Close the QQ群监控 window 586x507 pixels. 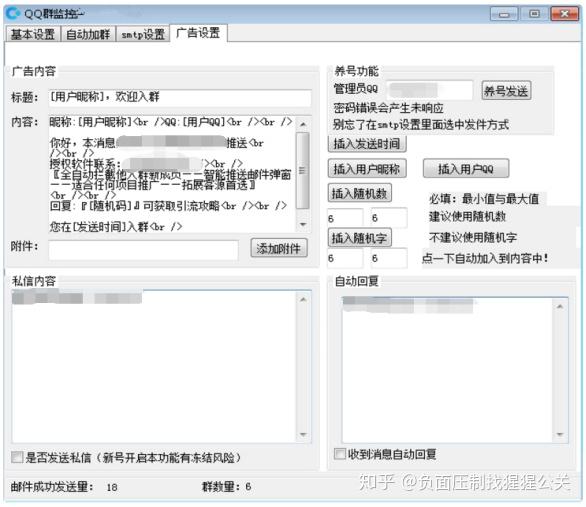pyautogui.click(x=565, y=14)
